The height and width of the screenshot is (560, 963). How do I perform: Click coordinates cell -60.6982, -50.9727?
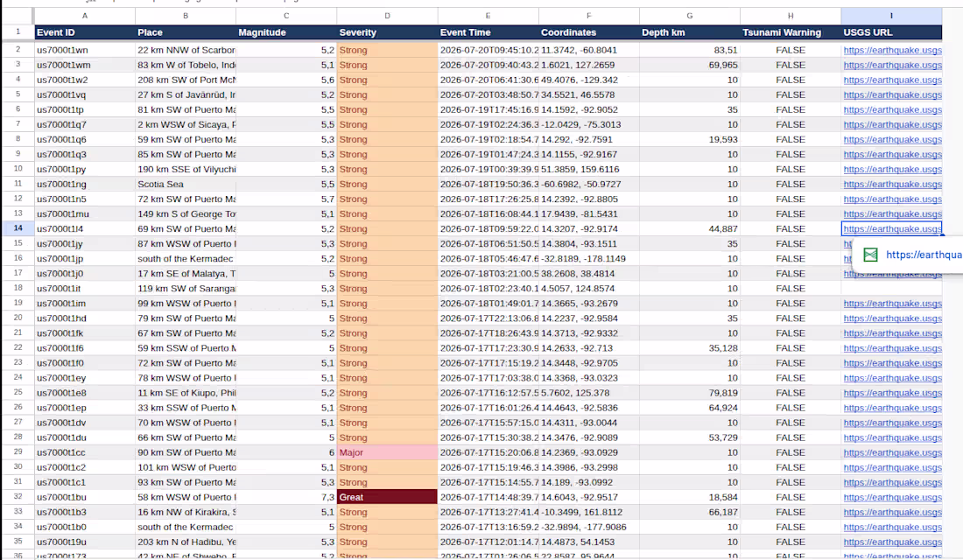588,185
